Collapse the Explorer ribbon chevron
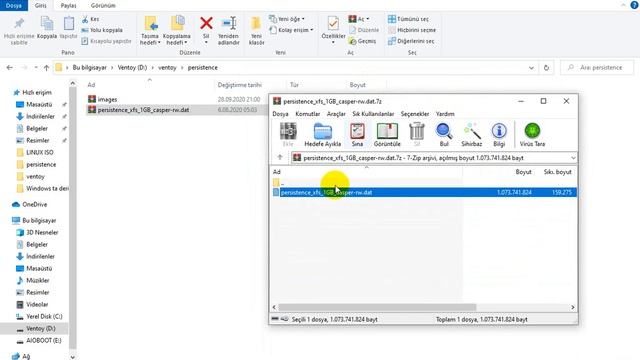Viewport: 640px width, 360px height. tap(623, 5)
